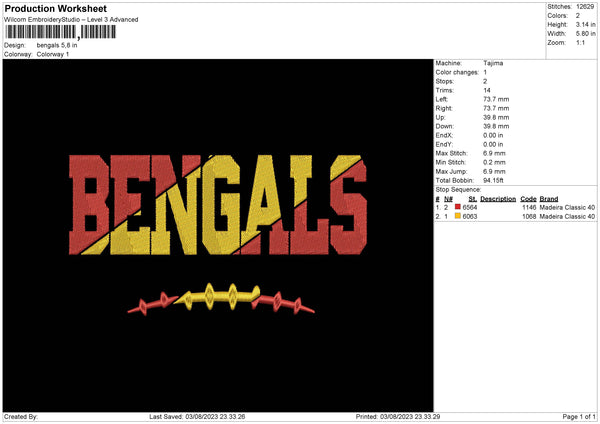600x424 pixels.
Task: Click 'Wilcom EmbroideryStudio – Level 3 Advanced' text
Action: coord(71,20)
